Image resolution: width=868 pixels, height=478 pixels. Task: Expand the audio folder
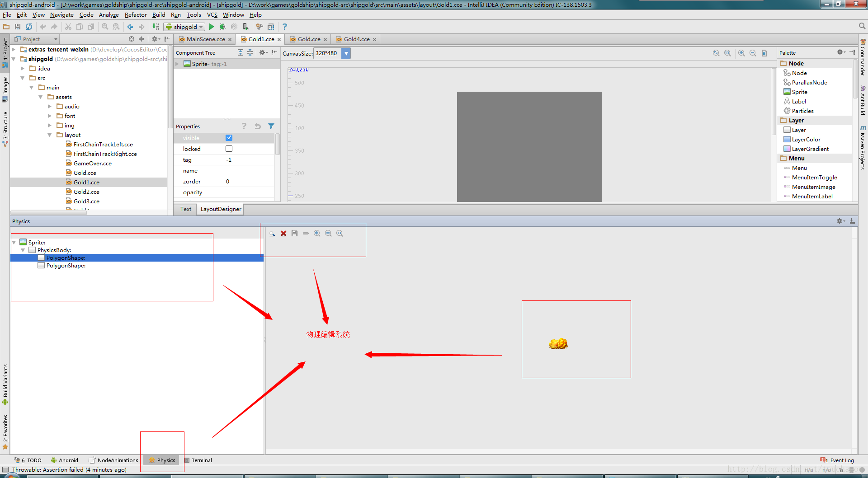coord(50,107)
